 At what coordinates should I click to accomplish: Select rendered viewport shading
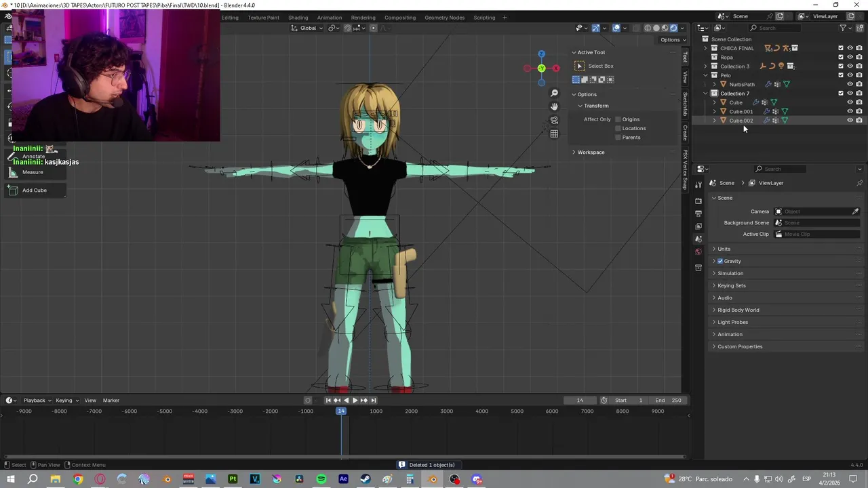[674, 28]
